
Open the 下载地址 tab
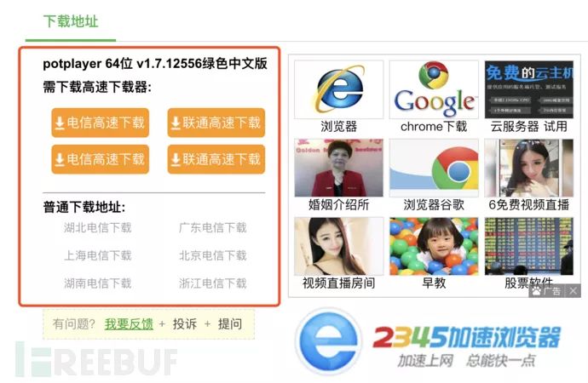(x=71, y=22)
